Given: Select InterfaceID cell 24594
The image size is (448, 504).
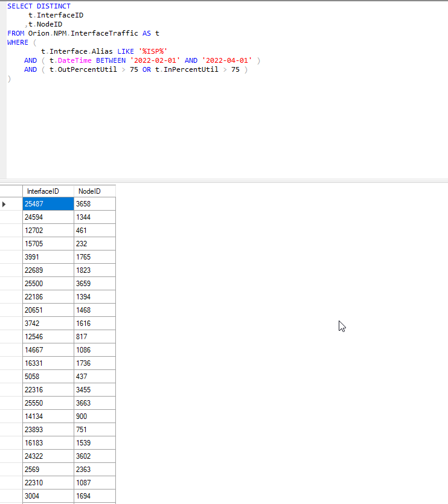Looking at the screenshot, I should (48, 217).
